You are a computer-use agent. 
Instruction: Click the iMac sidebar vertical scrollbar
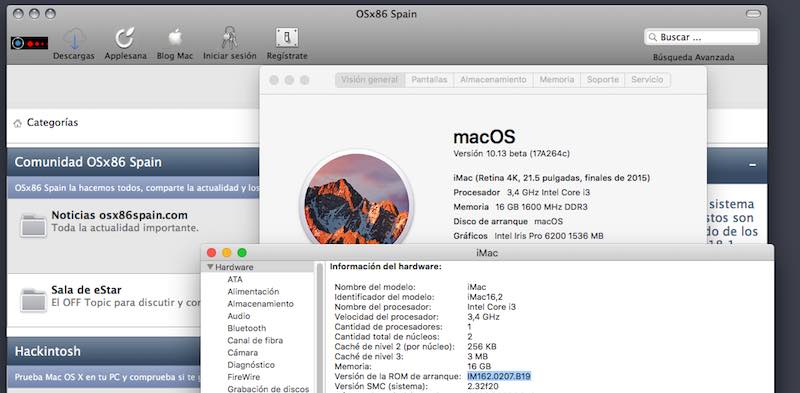coord(320,328)
